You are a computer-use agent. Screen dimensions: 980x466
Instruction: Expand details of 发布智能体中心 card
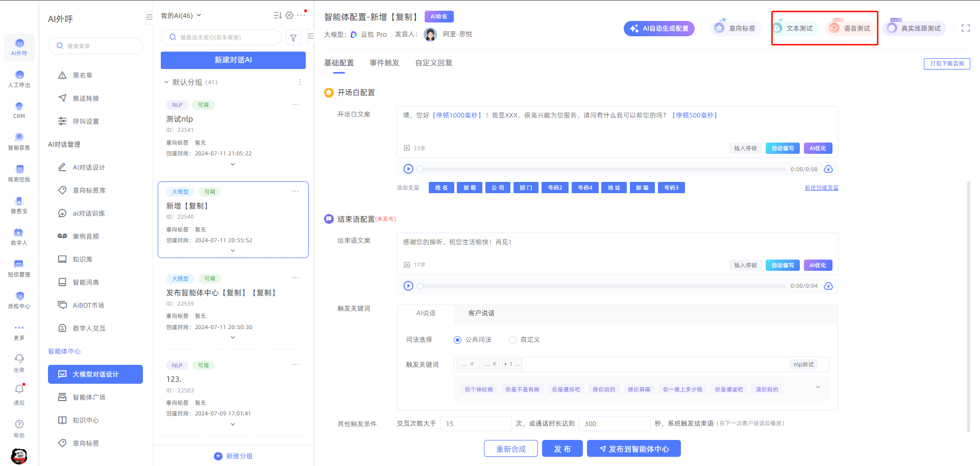[x=233, y=337]
